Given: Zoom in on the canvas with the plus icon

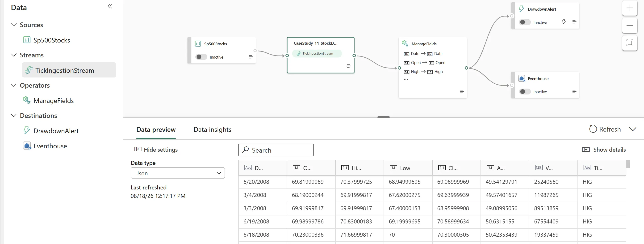Looking at the screenshot, I should pyautogui.click(x=630, y=8).
